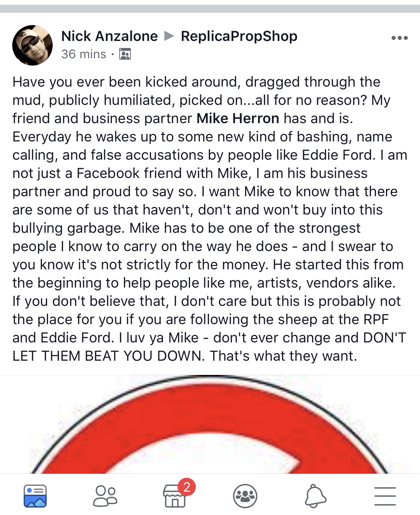Tap Nick Anzalone's profile picture

pos(32,45)
